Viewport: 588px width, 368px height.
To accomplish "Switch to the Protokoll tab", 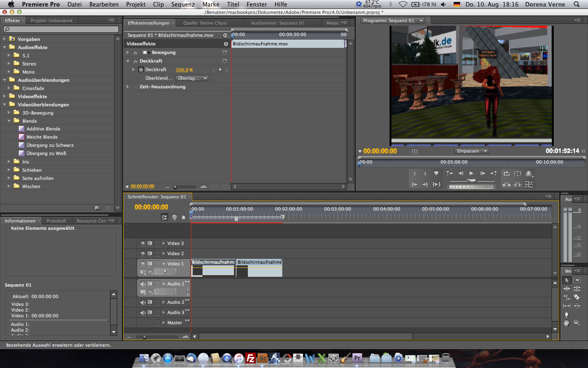I will coord(56,221).
